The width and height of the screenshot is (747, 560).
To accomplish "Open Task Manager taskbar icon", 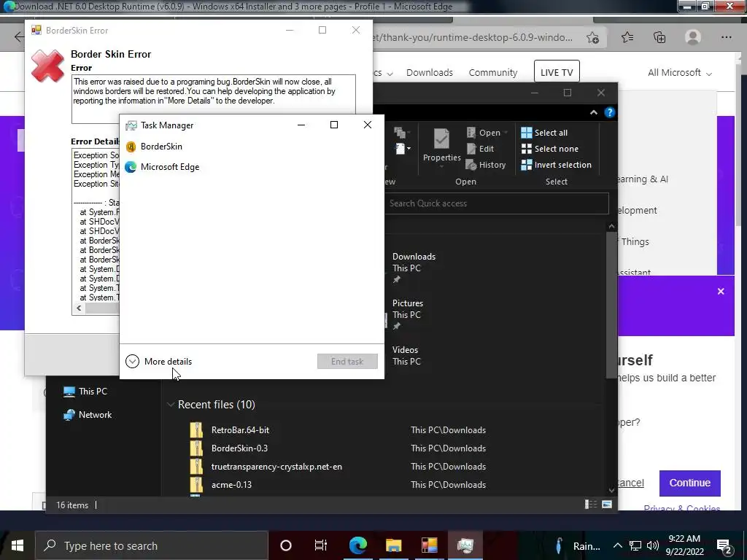I will click(465, 545).
